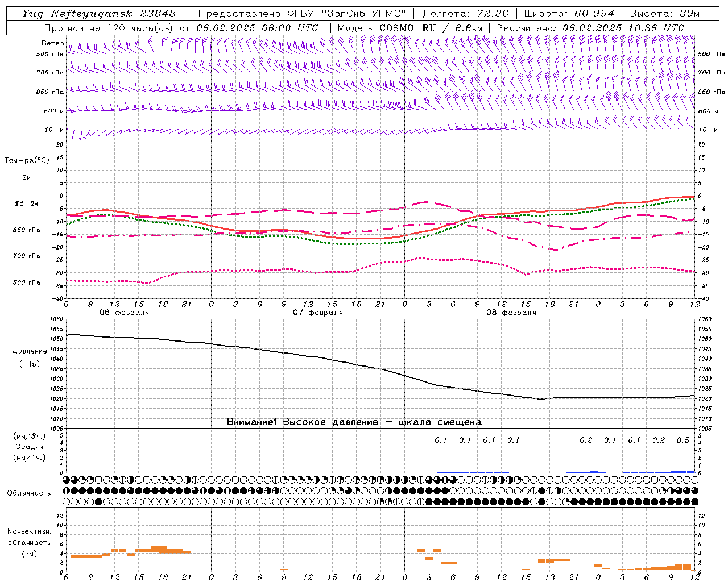The width and height of the screenshot is (728, 582).
Task: Click the 500 гПа temperature legend label
Action: [x=27, y=282]
